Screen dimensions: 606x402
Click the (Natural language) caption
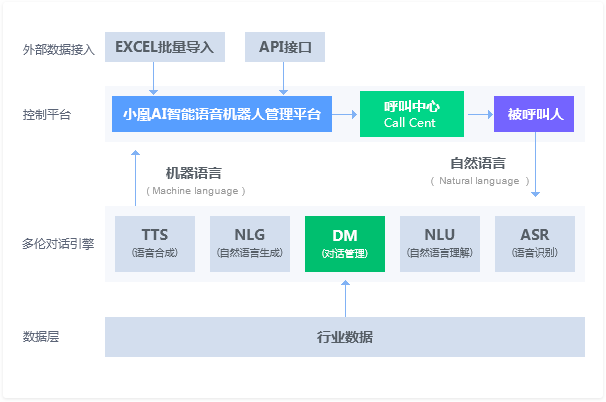click(x=480, y=181)
